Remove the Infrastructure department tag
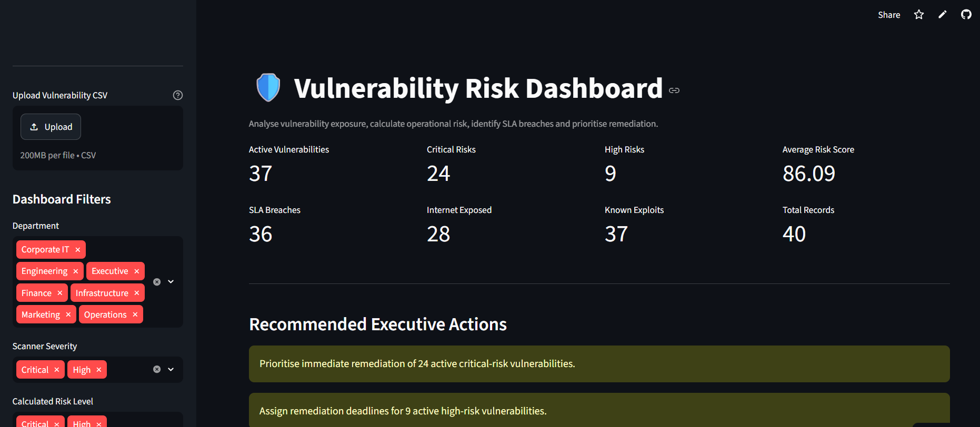980x427 pixels. (137, 293)
